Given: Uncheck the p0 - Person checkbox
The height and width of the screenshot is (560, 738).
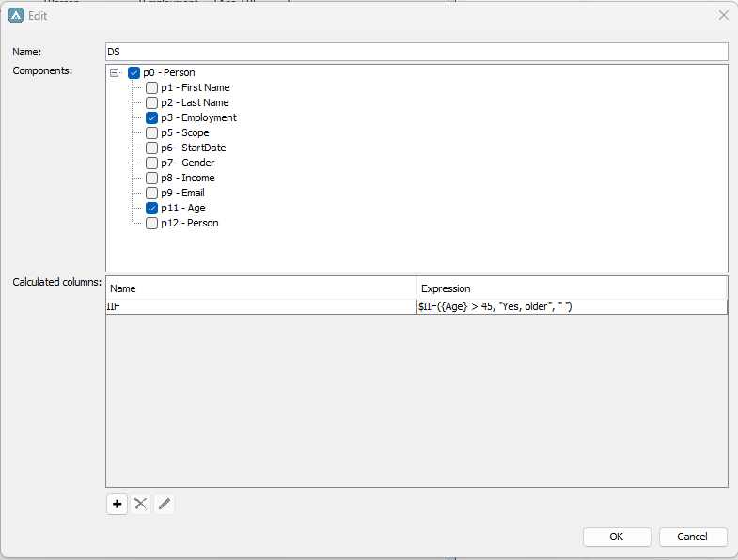Looking at the screenshot, I should click(133, 72).
